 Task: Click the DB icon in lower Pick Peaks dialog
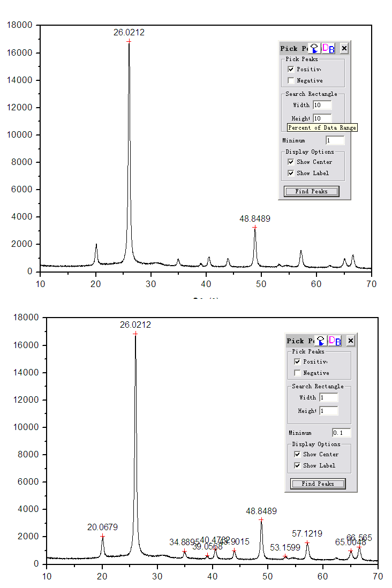335,341
